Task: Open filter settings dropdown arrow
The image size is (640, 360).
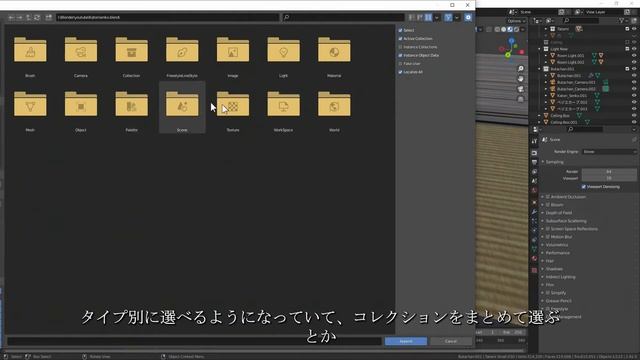Action: pyautogui.click(x=457, y=18)
